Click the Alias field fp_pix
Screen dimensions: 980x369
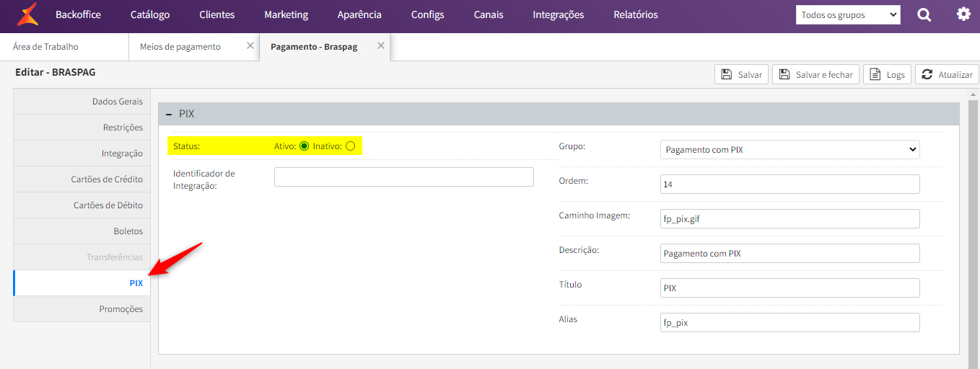[790, 322]
